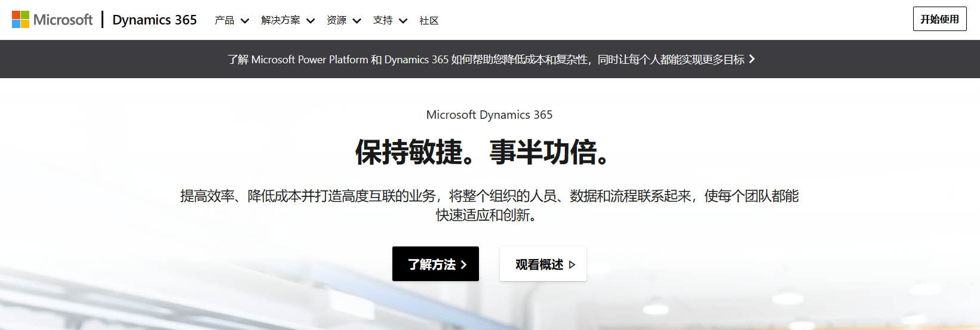Image resolution: width=980 pixels, height=330 pixels.
Task: Click the arrow at the banner end
Action: tap(752, 59)
